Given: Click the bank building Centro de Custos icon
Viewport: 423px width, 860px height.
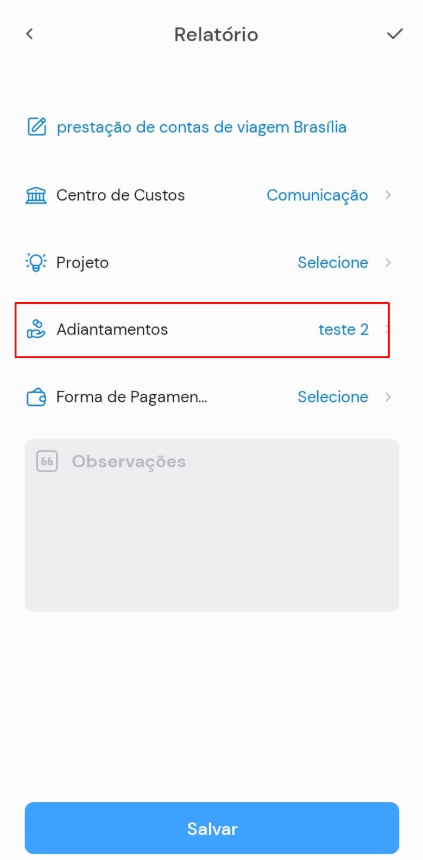Looking at the screenshot, I should (36, 195).
